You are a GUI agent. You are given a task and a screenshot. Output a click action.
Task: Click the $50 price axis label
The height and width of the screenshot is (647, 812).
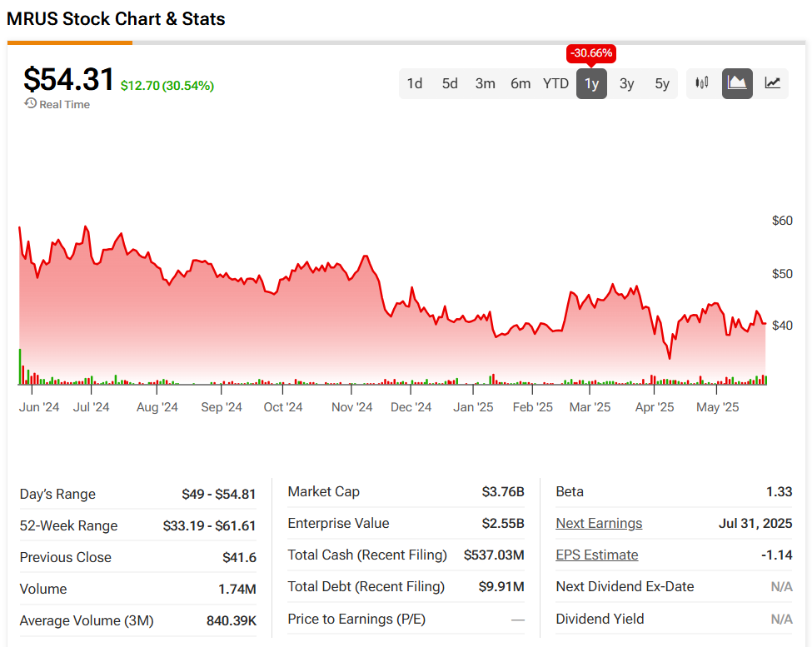782,273
